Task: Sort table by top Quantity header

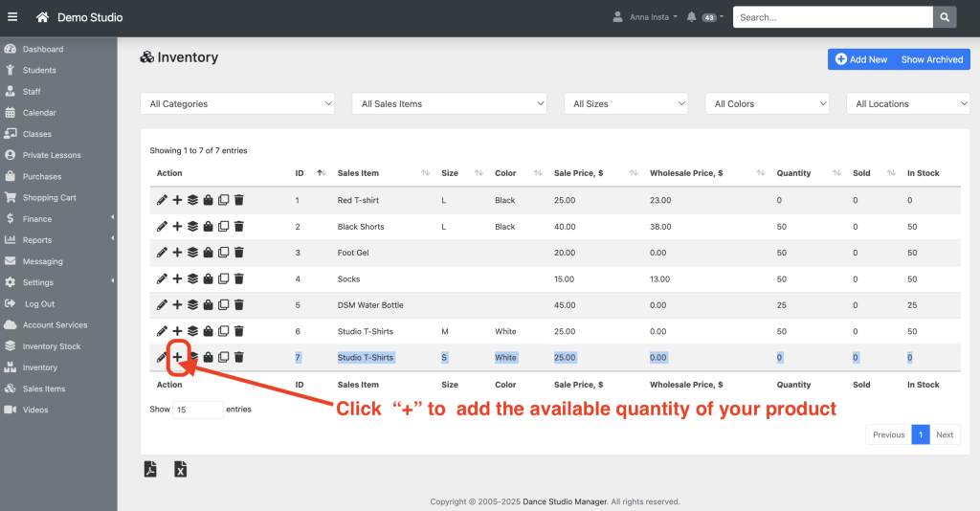Action: 793,173
